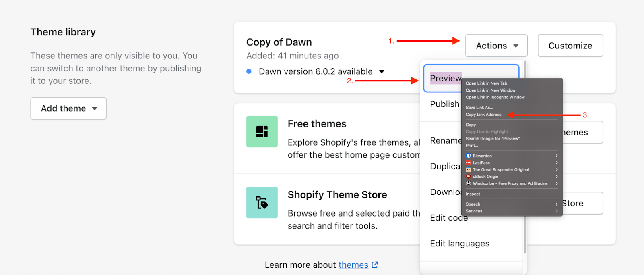Viewport: 644px width, 275px height.
Task: Click the uBlock Origin row chevron
Action: tap(557, 177)
